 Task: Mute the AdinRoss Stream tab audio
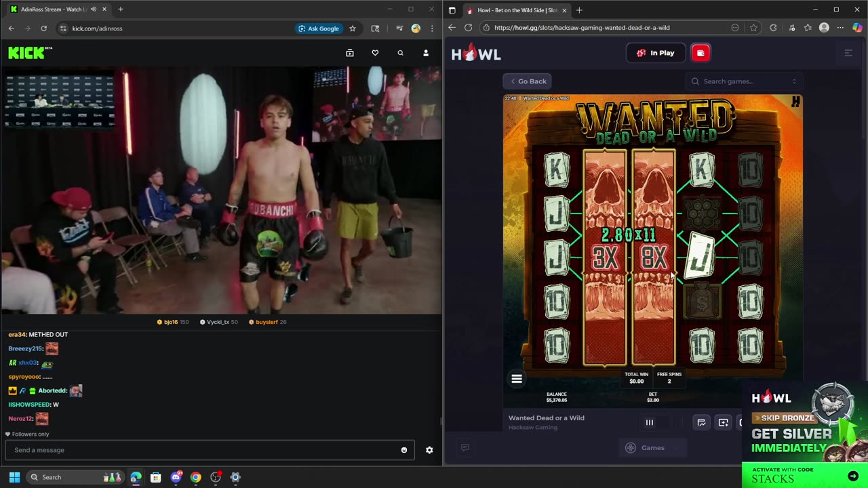click(x=94, y=9)
